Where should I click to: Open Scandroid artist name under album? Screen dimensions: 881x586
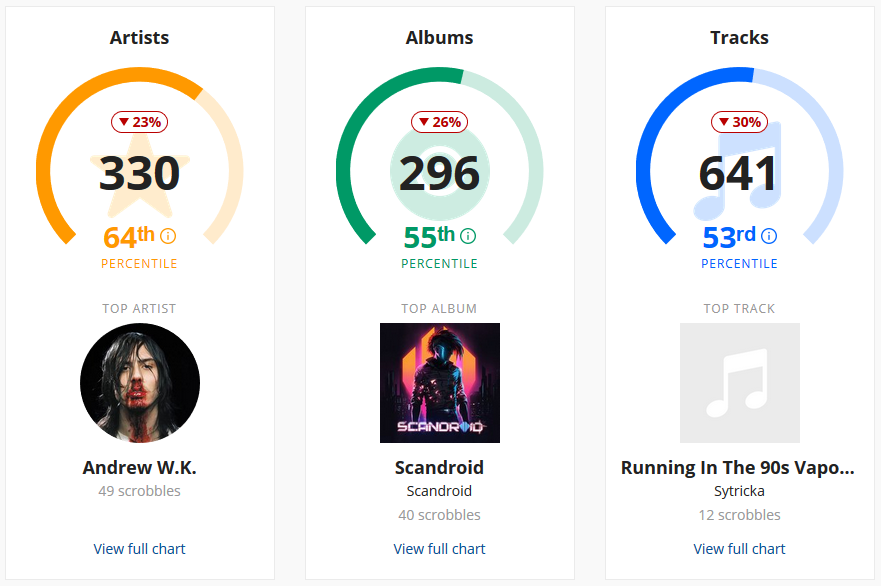pyautogui.click(x=439, y=491)
